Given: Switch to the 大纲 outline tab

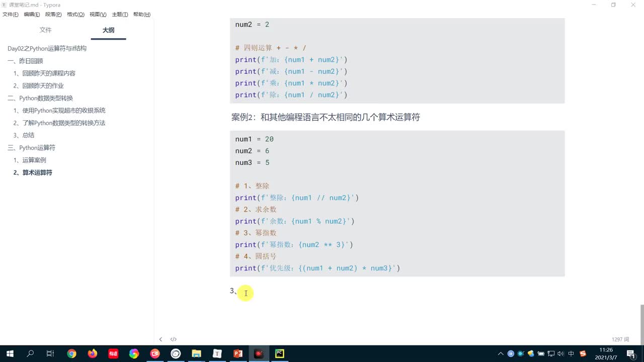Looking at the screenshot, I should pos(108,30).
